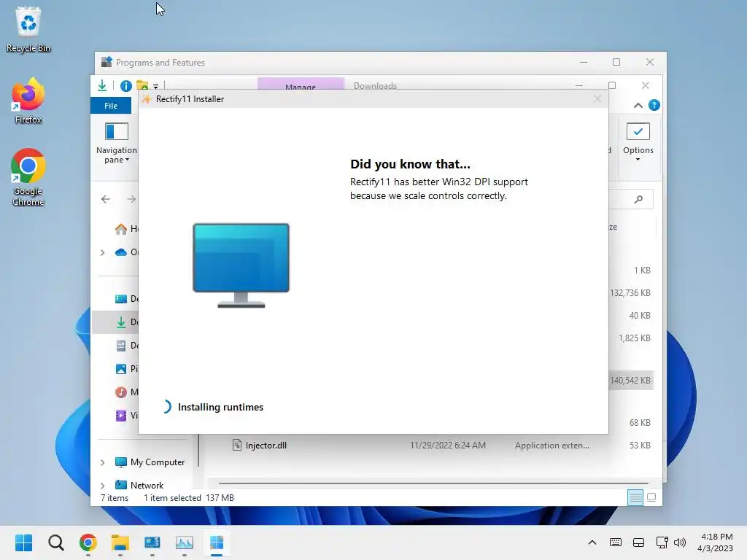Click the 'Application exten...' type cell
This screenshot has height=560, width=747.
(551, 446)
